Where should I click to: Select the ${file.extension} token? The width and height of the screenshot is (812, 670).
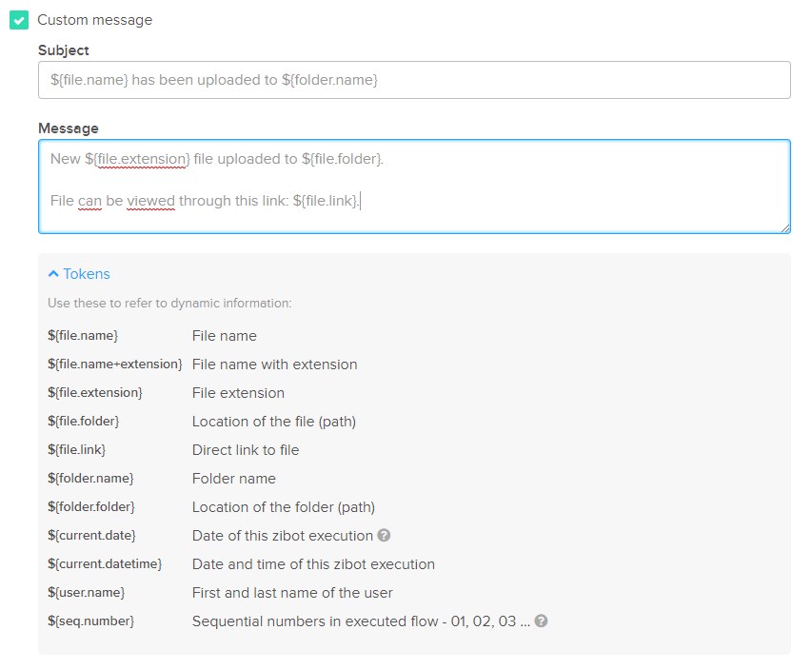95,392
